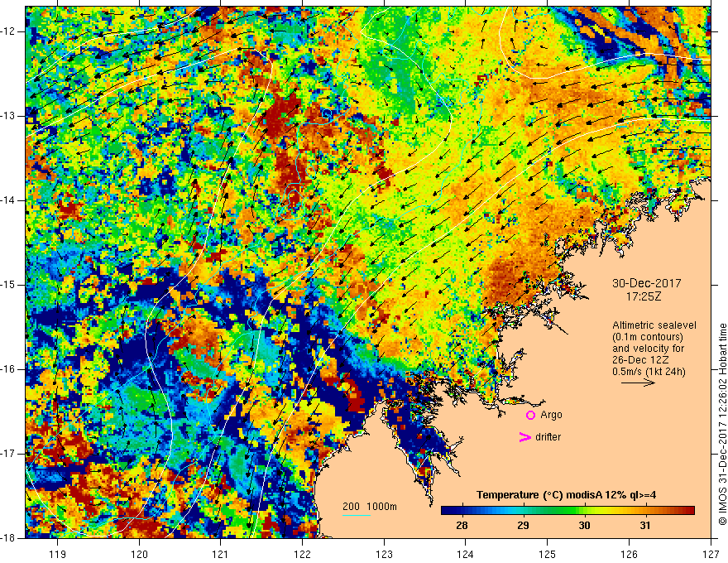Click the latitude axis label -12
Screen dimensions: 728x563
[x=8, y=31]
